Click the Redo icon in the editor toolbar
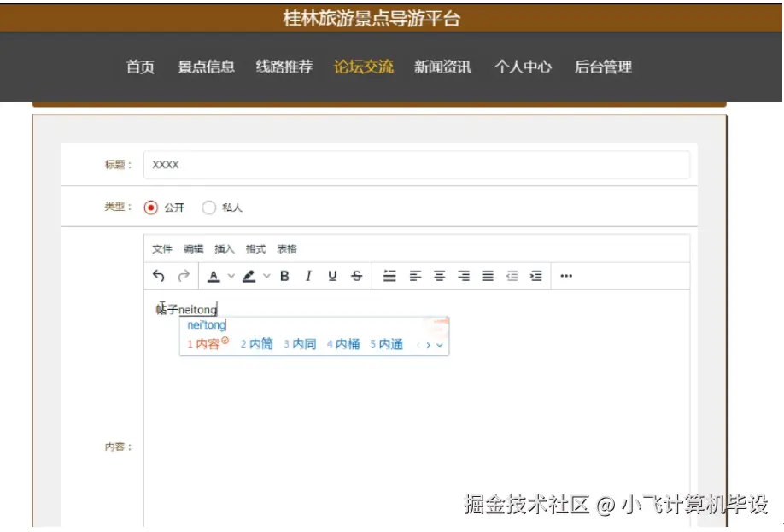The image size is (784, 532). (184, 276)
